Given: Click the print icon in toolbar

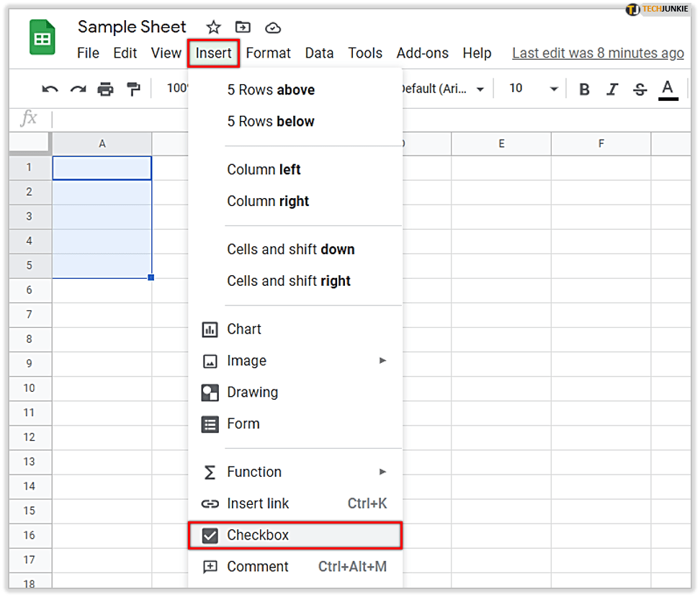Looking at the screenshot, I should pos(106,89).
